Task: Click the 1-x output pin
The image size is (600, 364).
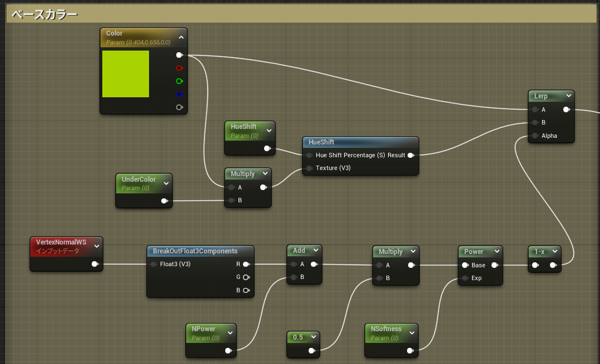Action: pos(553,265)
